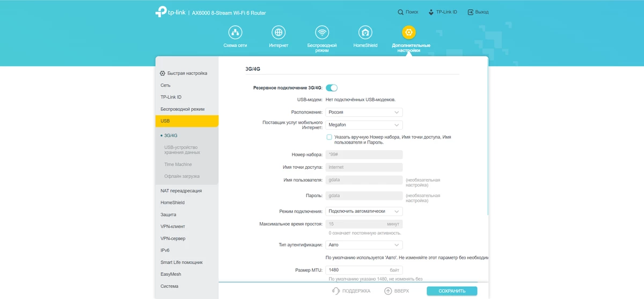Select the Wireless (Беспроводной режим) Wi-Fi icon
Viewport: 644px width, 299px height.
point(322,33)
